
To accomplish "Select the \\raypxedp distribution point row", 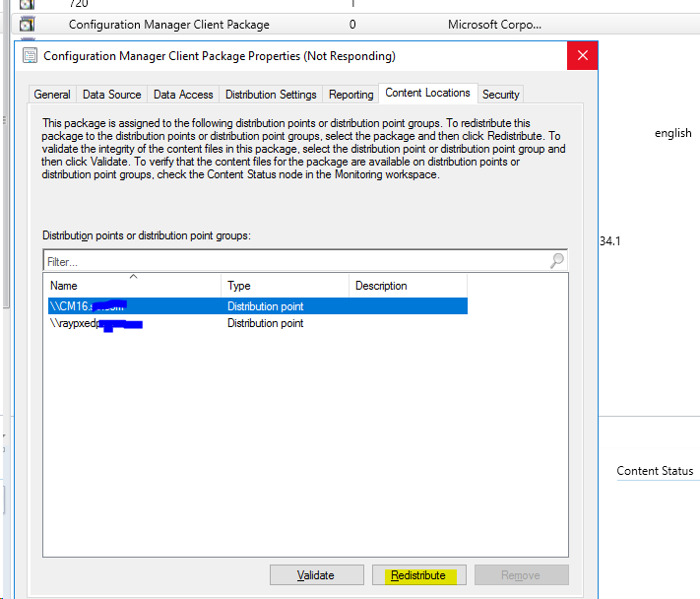I will [258, 323].
